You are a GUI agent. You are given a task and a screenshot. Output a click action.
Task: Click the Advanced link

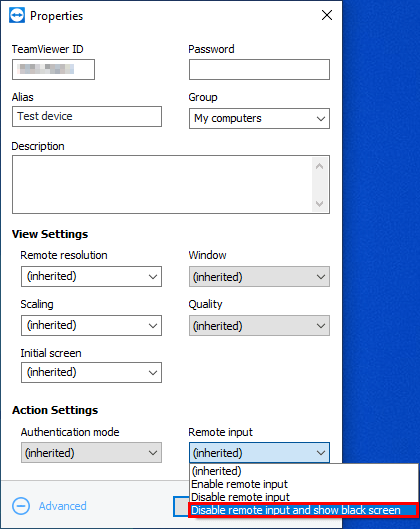point(62,506)
